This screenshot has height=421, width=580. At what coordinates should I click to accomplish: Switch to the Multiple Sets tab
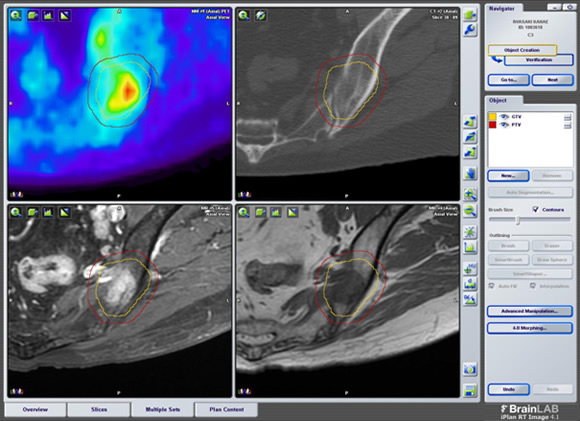tap(162, 410)
